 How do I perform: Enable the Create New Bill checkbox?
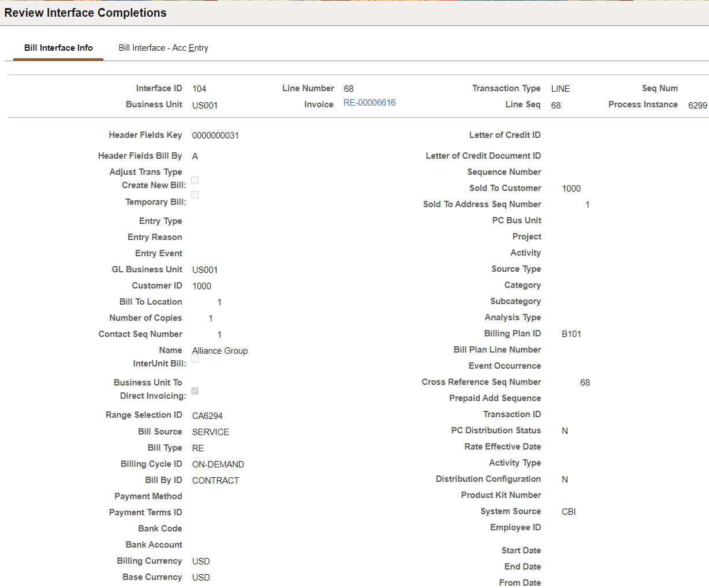point(195,180)
